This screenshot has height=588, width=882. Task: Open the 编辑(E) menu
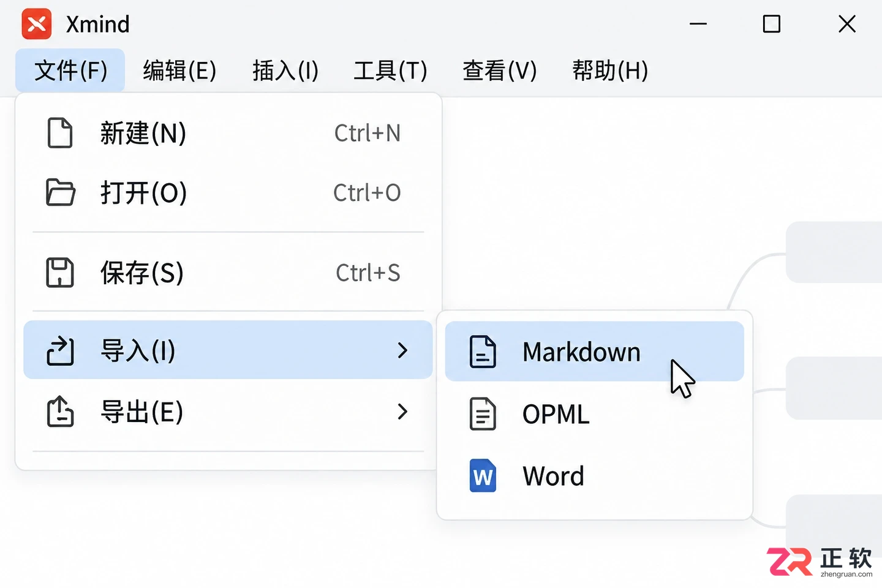[x=179, y=70]
